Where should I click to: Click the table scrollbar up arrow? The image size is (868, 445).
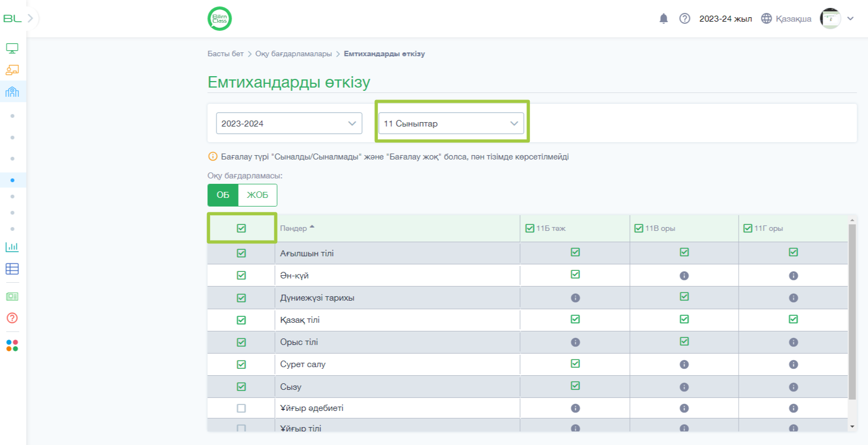click(x=852, y=220)
